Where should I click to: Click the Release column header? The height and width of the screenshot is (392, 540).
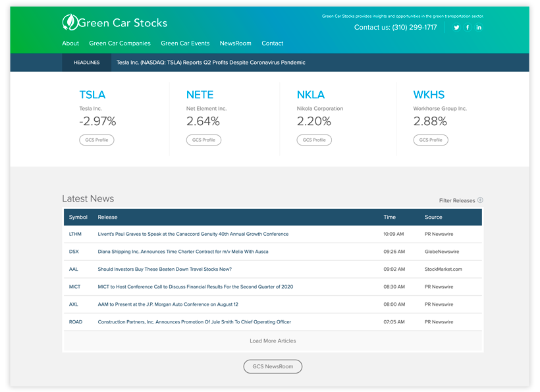coord(107,217)
